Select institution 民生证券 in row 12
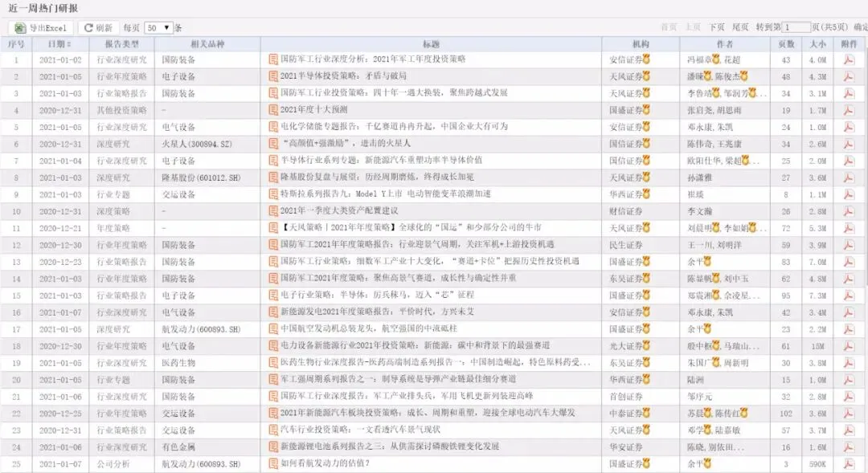The height and width of the screenshot is (473, 868). coord(626,245)
